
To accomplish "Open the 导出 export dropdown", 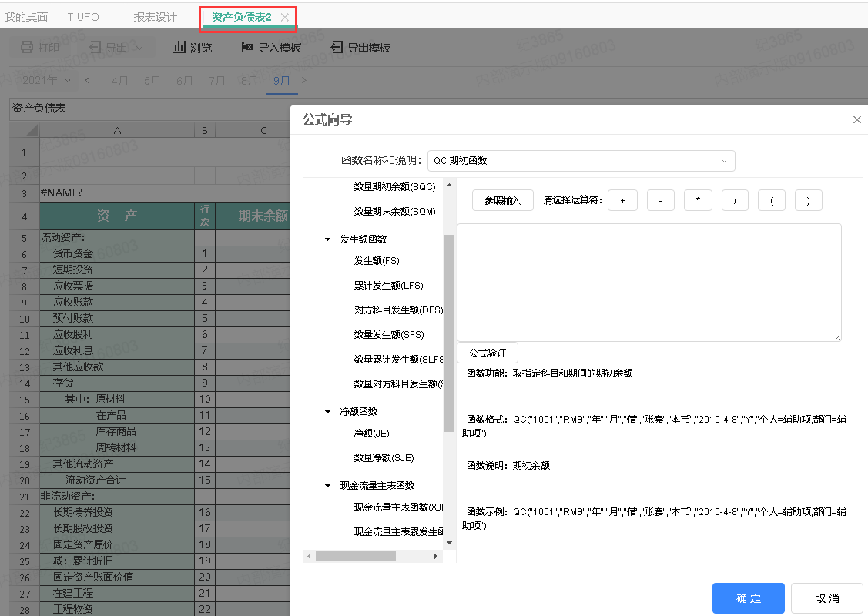I will pyautogui.click(x=116, y=48).
